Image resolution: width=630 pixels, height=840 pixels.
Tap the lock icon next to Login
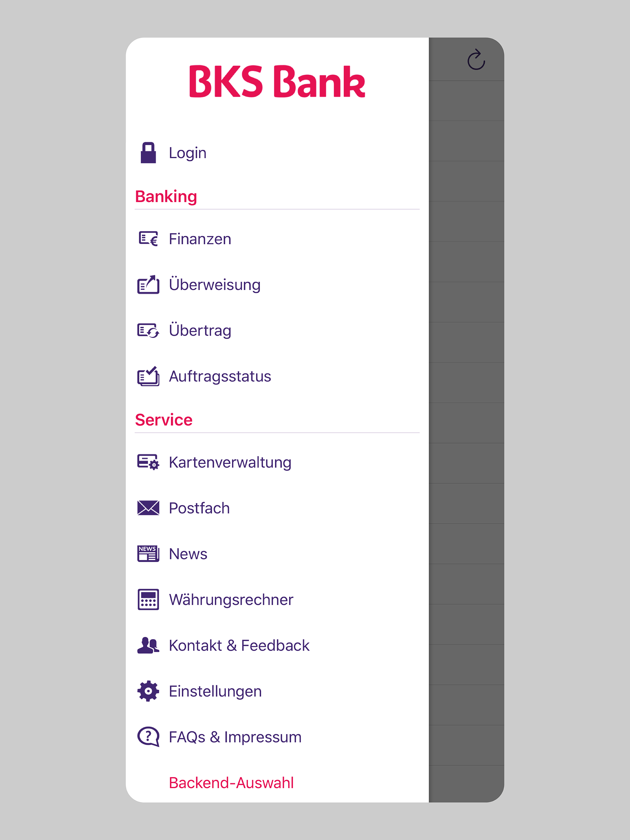tap(148, 153)
